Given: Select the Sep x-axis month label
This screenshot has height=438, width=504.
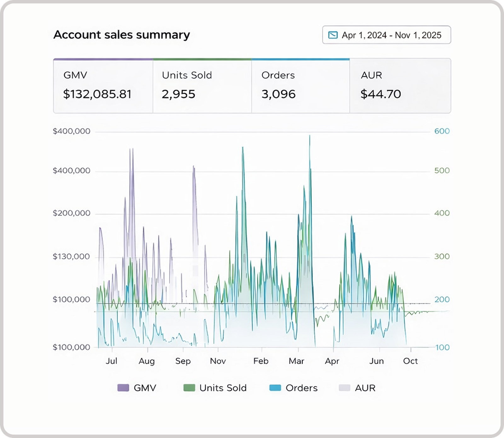Looking at the screenshot, I should [183, 361].
